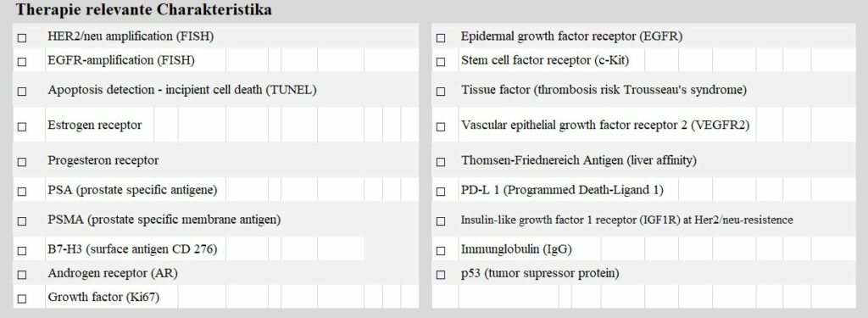Select the Estrogen receptor checkbox
This screenshot has width=868, height=318.
[21, 127]
